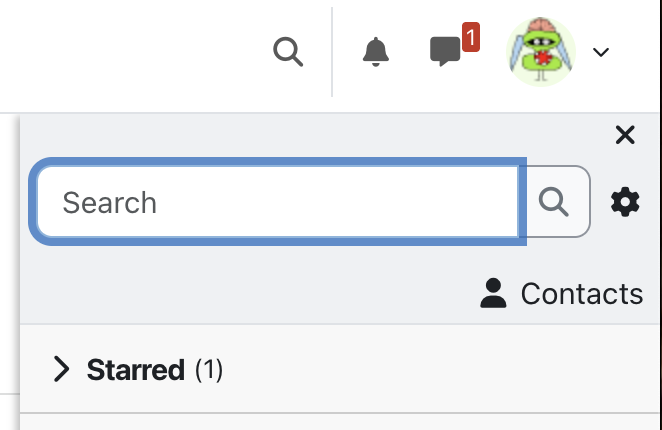Toggle the messaging drawer speech bubble icon

pos(445,52)
